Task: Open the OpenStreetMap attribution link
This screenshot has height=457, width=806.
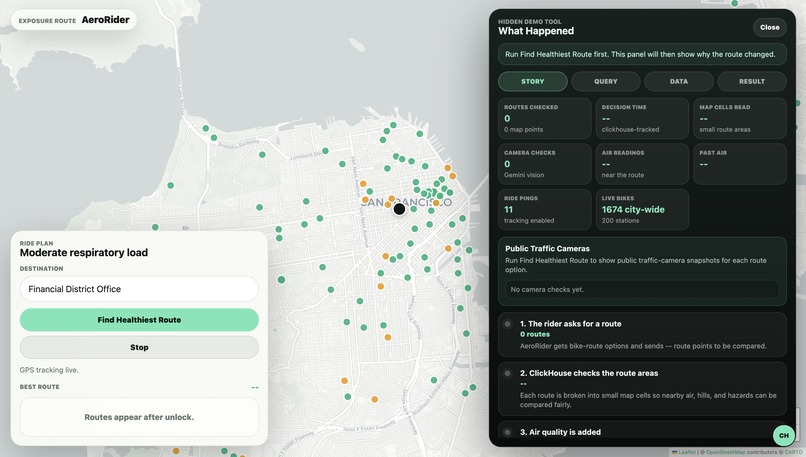Action: click(x=725, y=452)
